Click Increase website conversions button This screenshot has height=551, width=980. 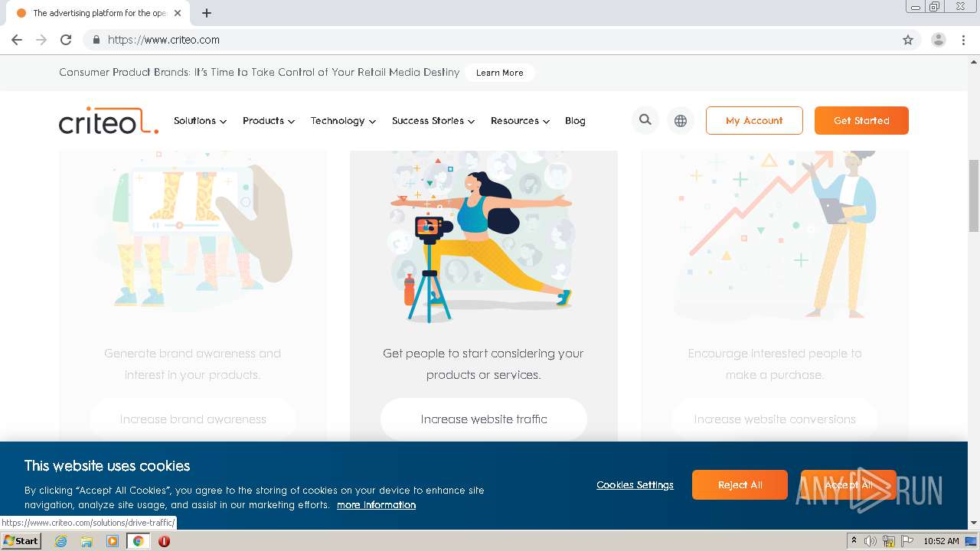coord(775,419)
